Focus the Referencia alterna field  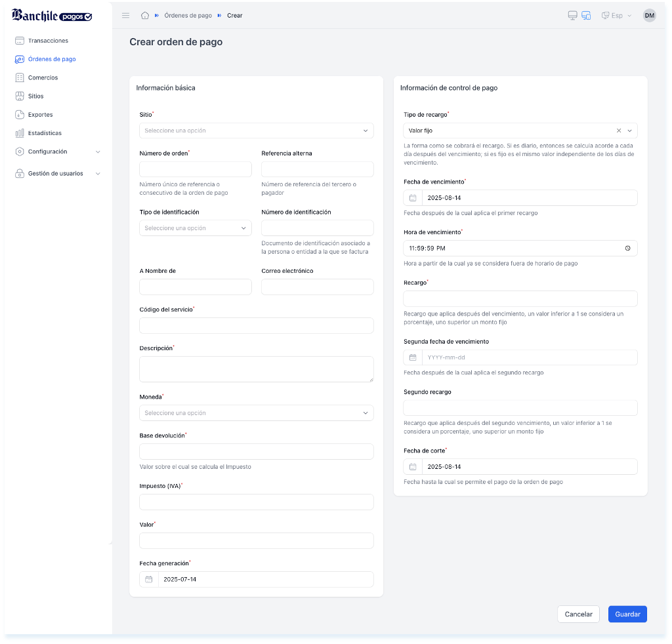pos(318,169)
